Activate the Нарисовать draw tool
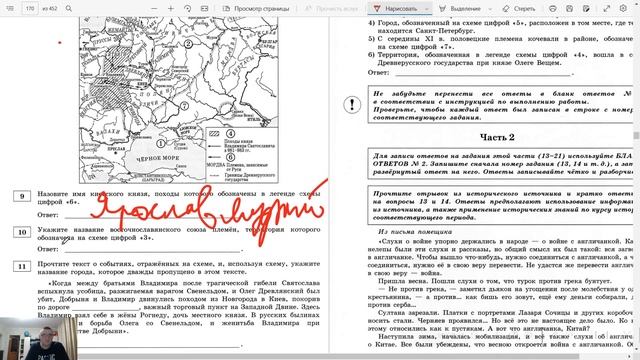 pyautogui.click(x=395, y=9)
